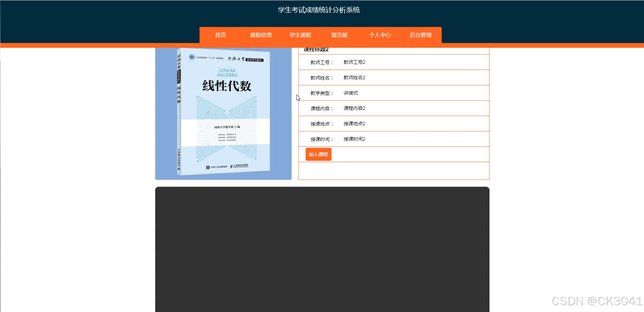Click the 线性代数 book cover image
This screenshot has height=312, width=644.
[223, 114]
